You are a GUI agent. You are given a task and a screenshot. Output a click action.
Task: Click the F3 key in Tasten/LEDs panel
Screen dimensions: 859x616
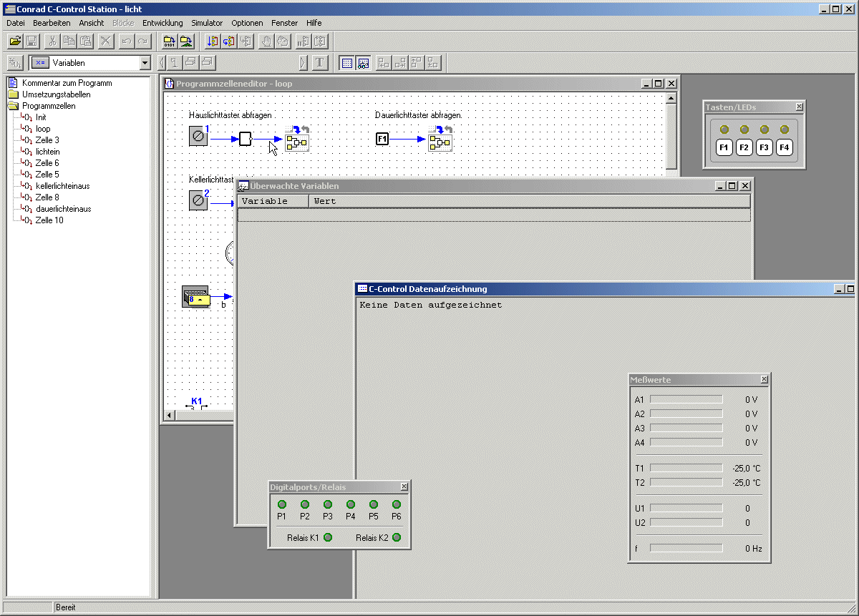click(765, 148)
